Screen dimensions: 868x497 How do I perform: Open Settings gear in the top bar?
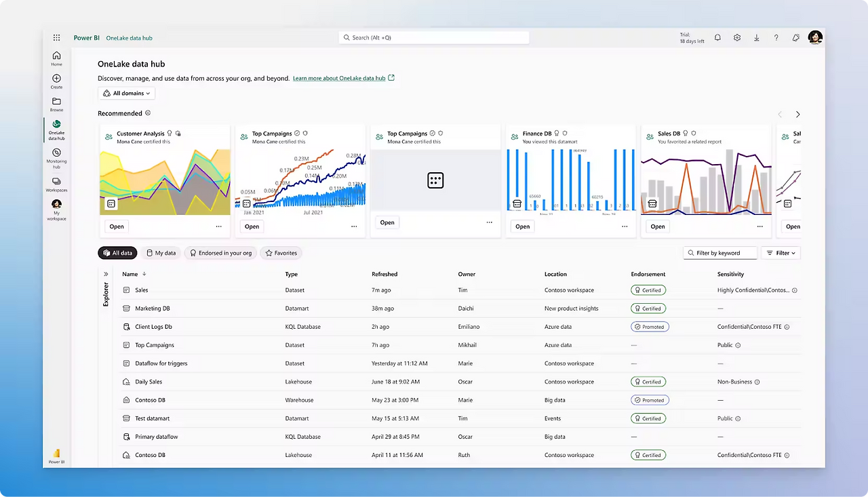point(737,38)
